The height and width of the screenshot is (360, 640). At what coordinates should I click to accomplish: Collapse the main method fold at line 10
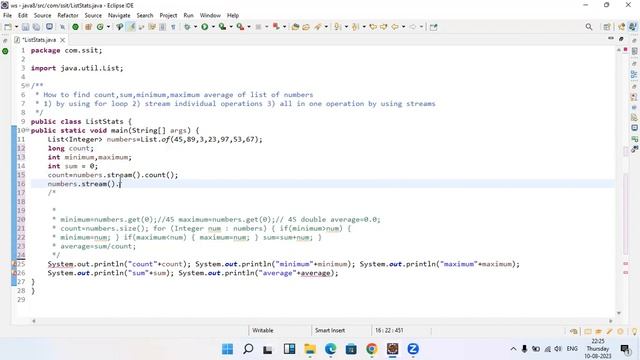tap(27, 130)
